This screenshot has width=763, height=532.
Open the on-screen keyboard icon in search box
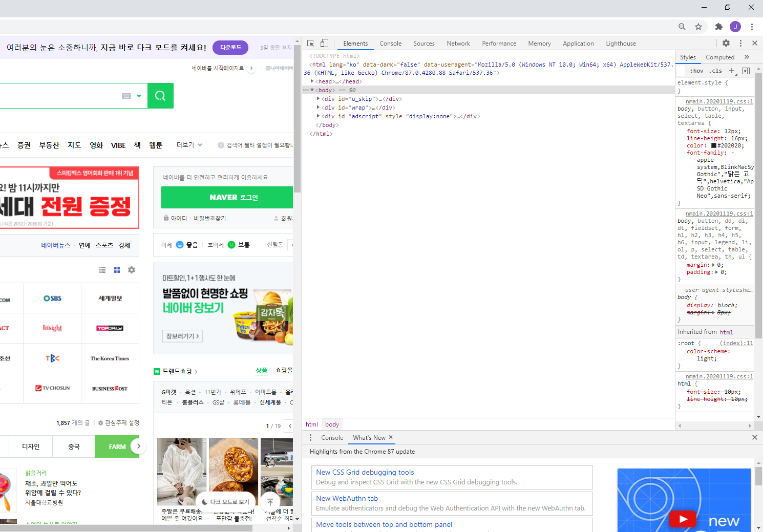tap(126, 96)
